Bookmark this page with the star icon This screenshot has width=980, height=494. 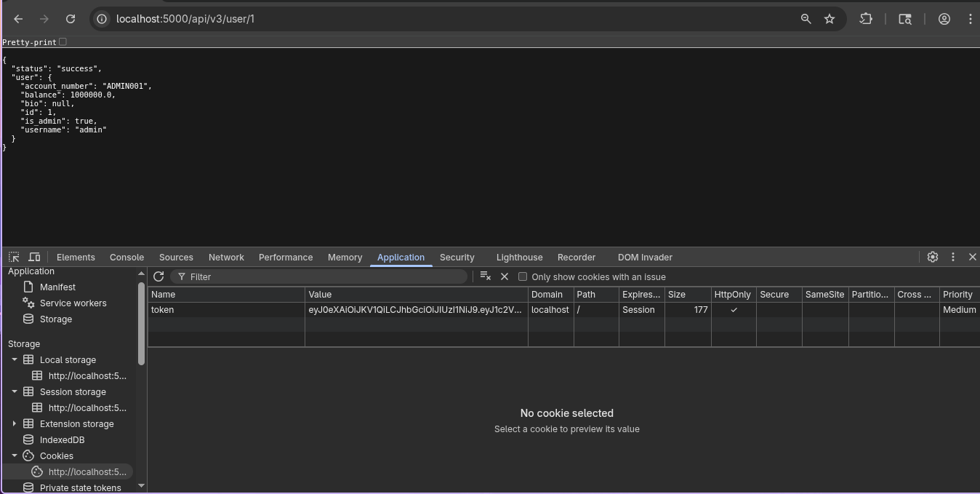[x=830, y=19]
